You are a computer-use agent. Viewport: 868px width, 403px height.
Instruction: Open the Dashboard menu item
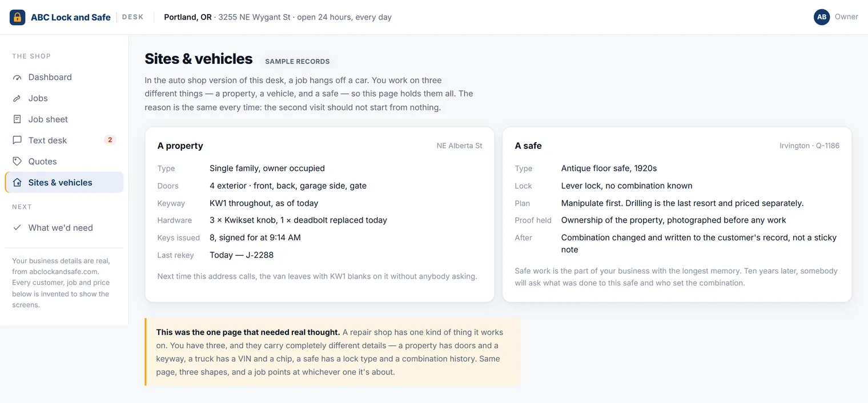(x=64, y=77)
